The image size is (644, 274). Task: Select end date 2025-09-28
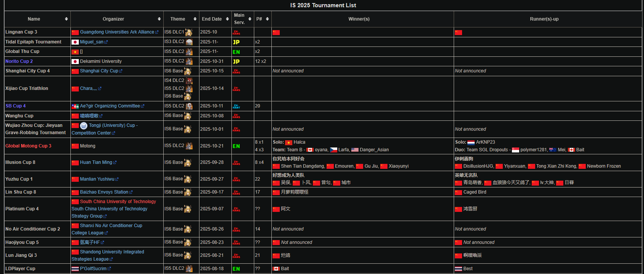(x=212, y=162)
